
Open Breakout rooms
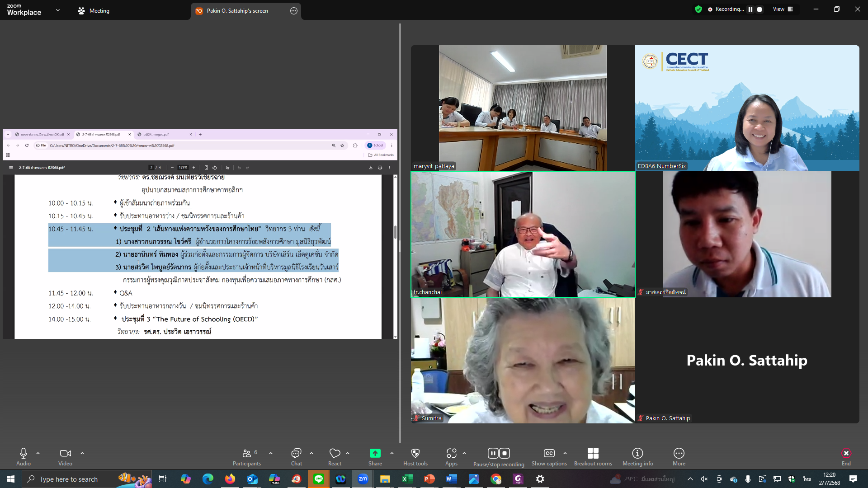(x=593, y=456)
